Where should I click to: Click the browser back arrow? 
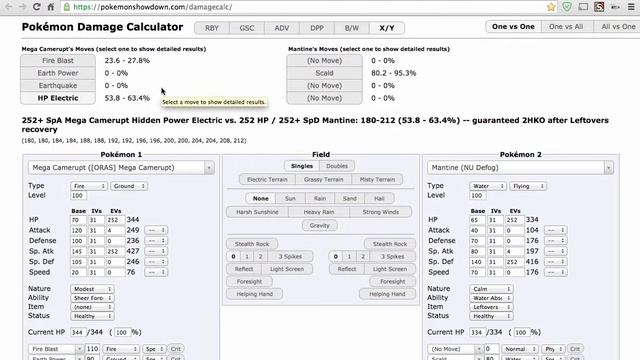click(x=9, y=7)
